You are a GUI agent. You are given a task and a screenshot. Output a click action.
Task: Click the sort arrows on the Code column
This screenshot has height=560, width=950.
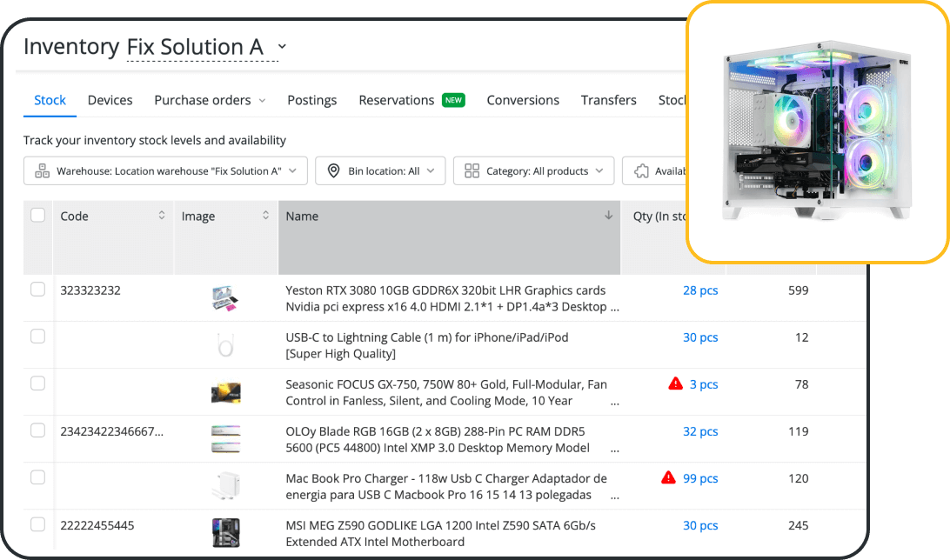click(x=162, y=216)
